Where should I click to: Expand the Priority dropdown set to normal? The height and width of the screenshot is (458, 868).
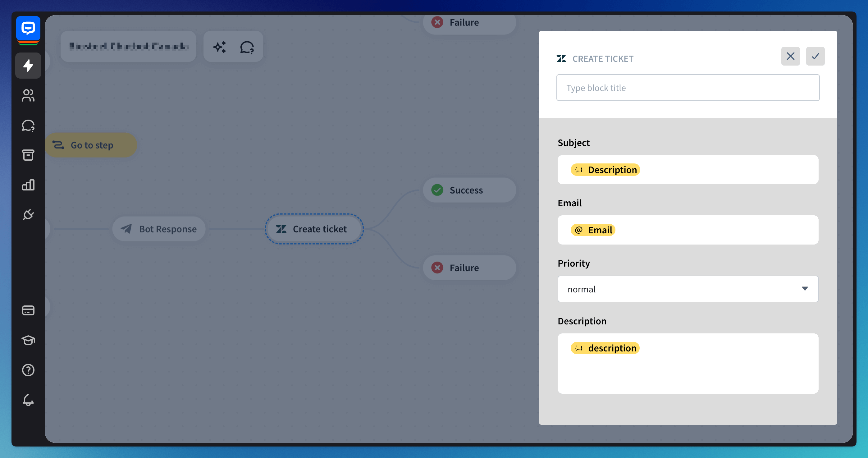point(688,289)
